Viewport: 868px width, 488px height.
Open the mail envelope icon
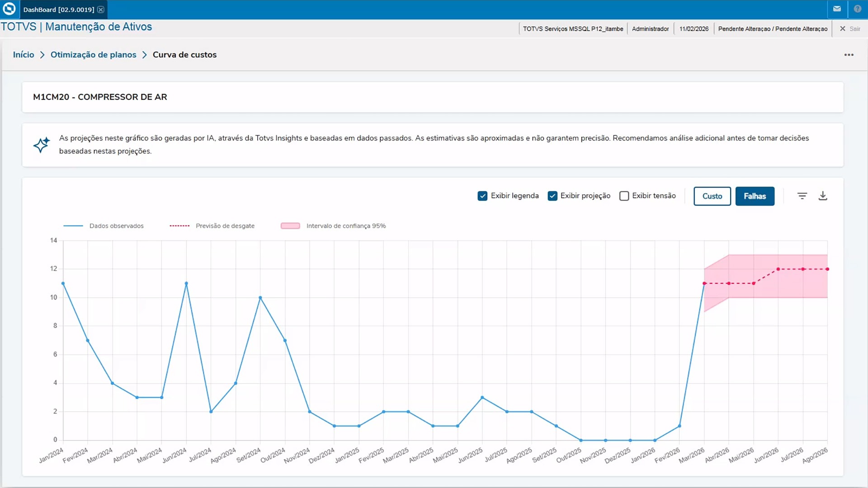point(837,9)
